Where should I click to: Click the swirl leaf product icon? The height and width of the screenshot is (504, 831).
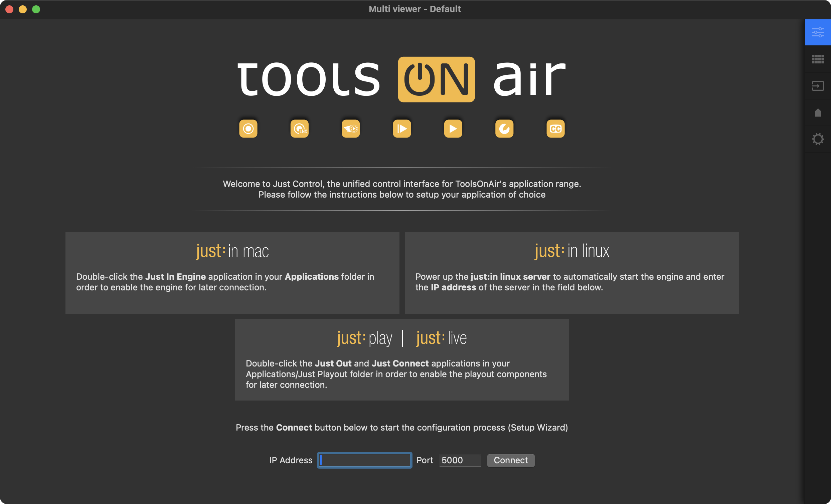click(505, 129)
